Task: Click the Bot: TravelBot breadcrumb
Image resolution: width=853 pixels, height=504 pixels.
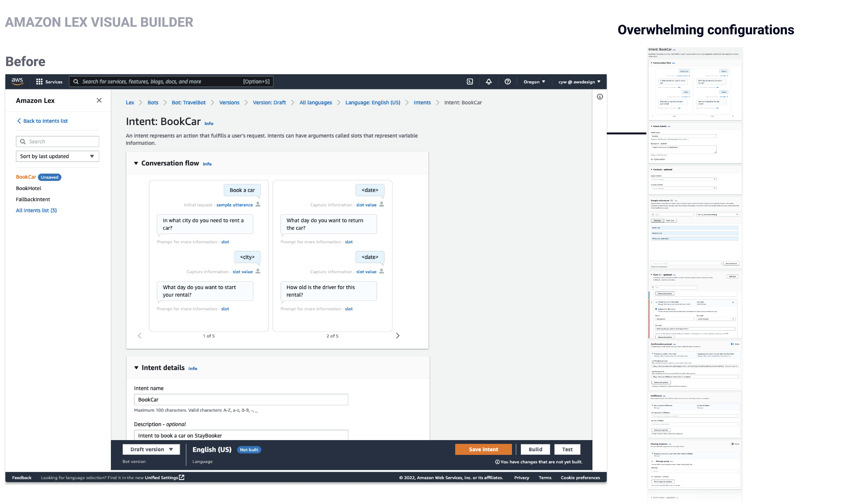Action: 189,103
